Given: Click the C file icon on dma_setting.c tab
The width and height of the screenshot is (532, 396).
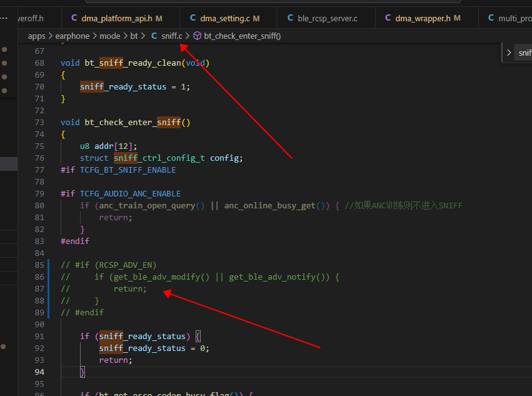Looking at the screenshot, I should [193, 18].
